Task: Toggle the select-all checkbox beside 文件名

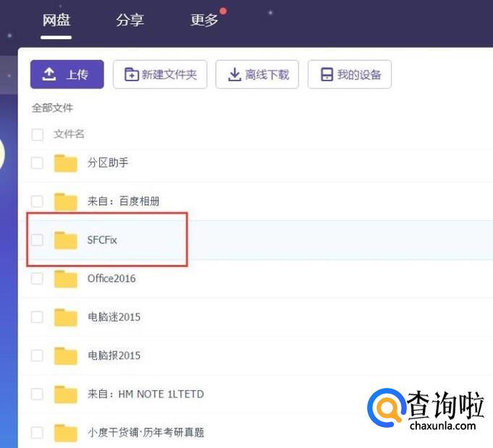Action: tap(37, 134)
